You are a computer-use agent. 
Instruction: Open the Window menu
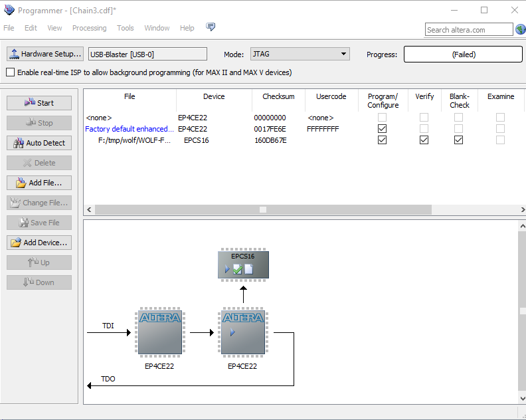157,28
